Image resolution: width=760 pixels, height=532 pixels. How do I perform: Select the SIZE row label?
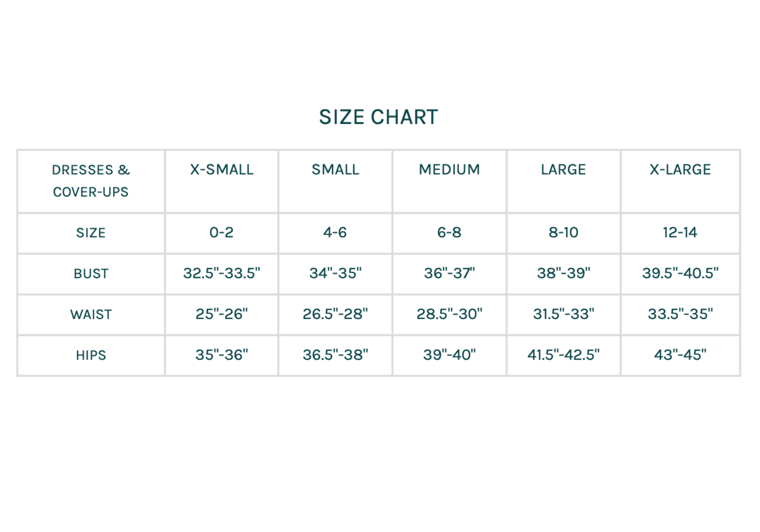click(x=91, y=233)
